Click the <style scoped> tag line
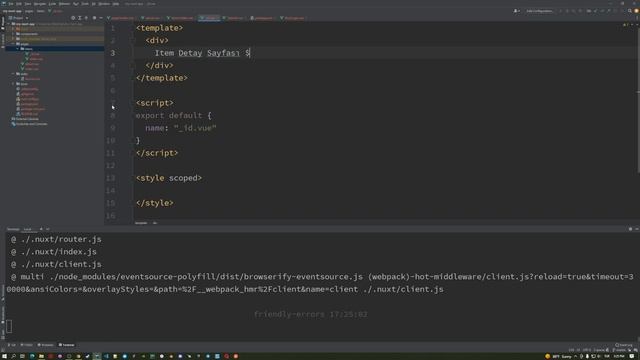The width and height of the screenshot is (640, 360). click(169, 178)
